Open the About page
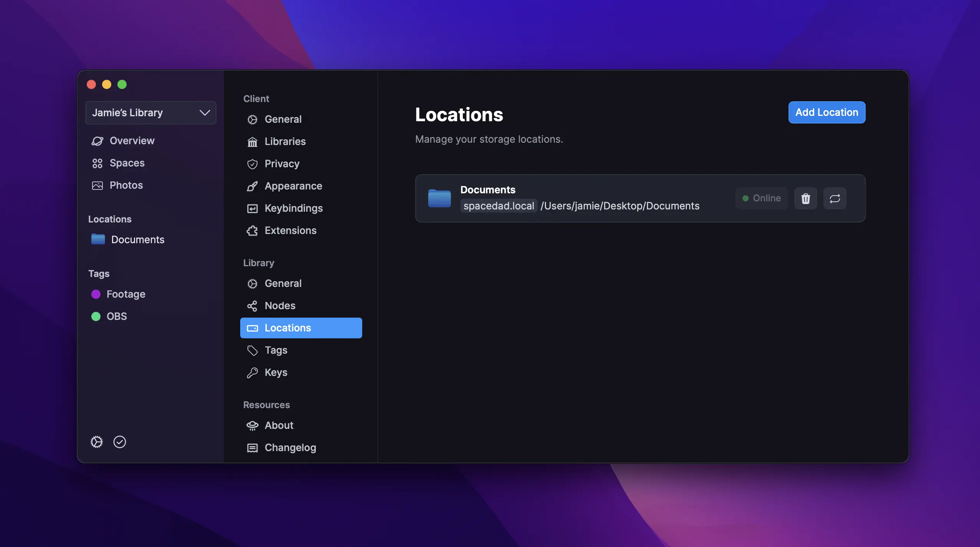The image size is (980, 547). (x=279, y=425)
